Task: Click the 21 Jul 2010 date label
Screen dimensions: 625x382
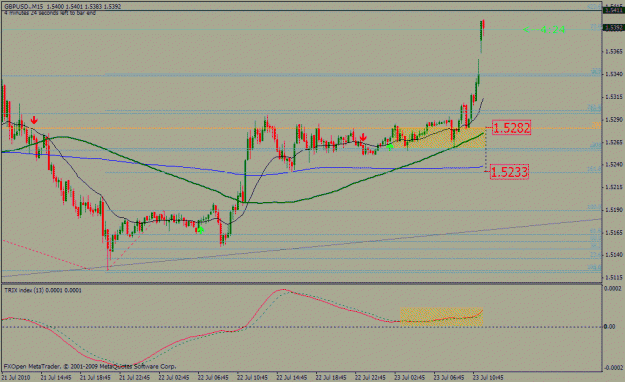Action: tap(16, 377)
